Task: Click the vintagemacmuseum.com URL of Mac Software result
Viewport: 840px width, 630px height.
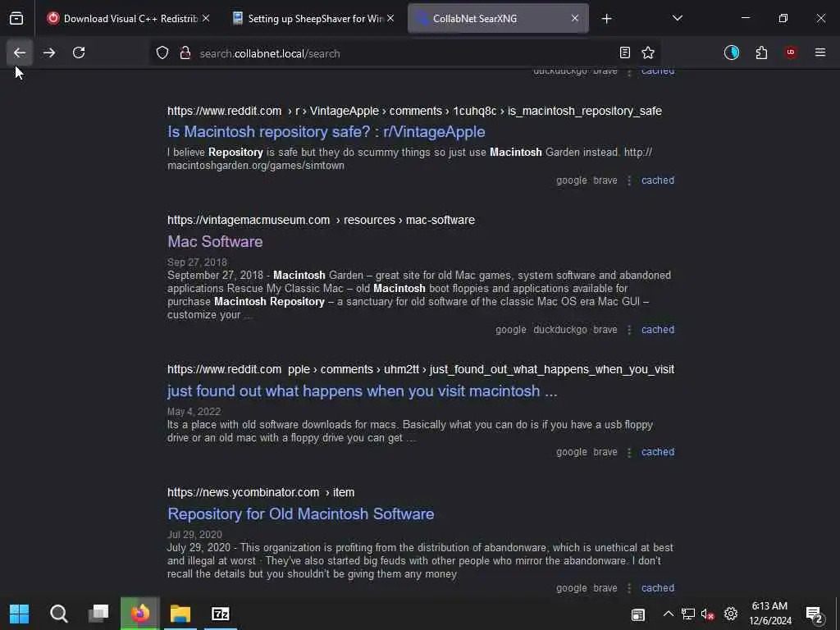Action: pos(321,220)
